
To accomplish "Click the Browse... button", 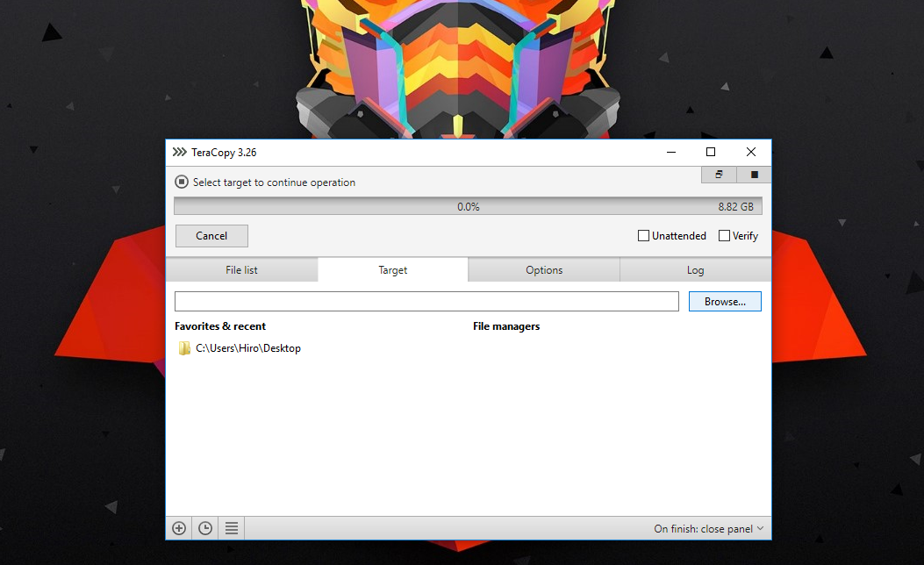I will 725,302.
